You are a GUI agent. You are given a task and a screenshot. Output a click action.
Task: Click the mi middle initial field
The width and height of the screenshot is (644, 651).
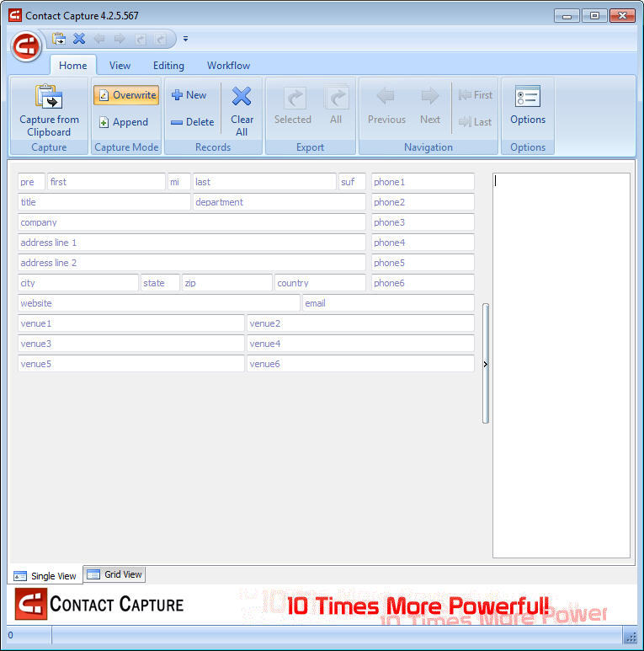[178, 182]
